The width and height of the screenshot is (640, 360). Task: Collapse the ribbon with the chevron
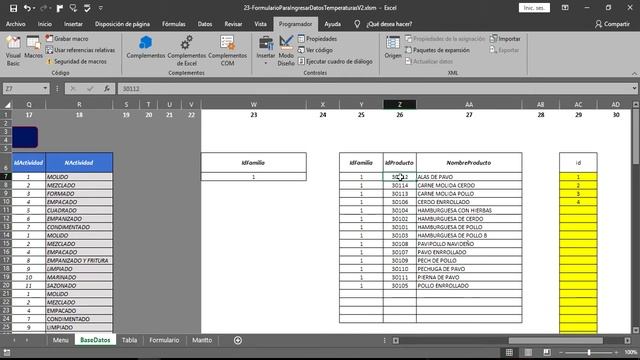point(634,73)
